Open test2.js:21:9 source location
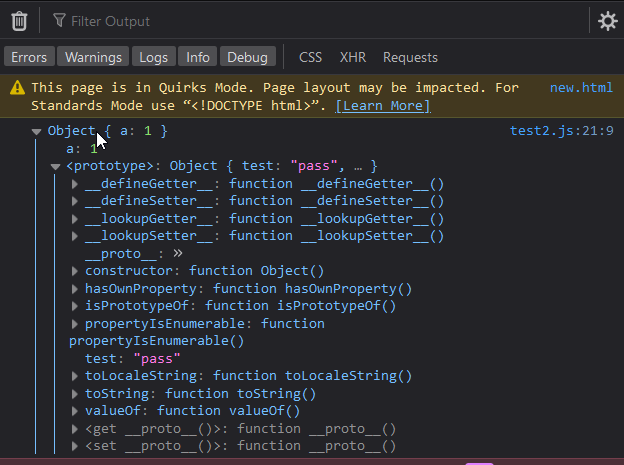Viewport: 624px width, 465px height. tap(562, 131)
